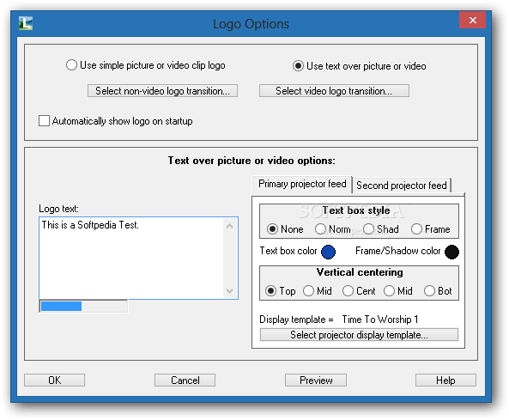The height and width of the screenshot is (420, 509).
Task: Click the Logo text scrollbar down arrow
Action: [229, 290]
